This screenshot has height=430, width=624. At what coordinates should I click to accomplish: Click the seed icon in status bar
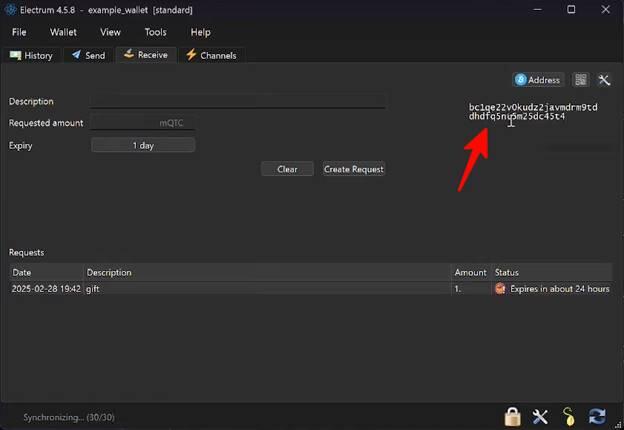(x=569, y=416)
